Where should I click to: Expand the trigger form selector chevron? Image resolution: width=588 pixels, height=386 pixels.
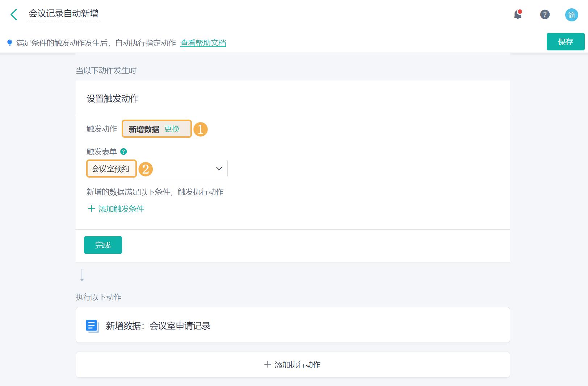218,168
